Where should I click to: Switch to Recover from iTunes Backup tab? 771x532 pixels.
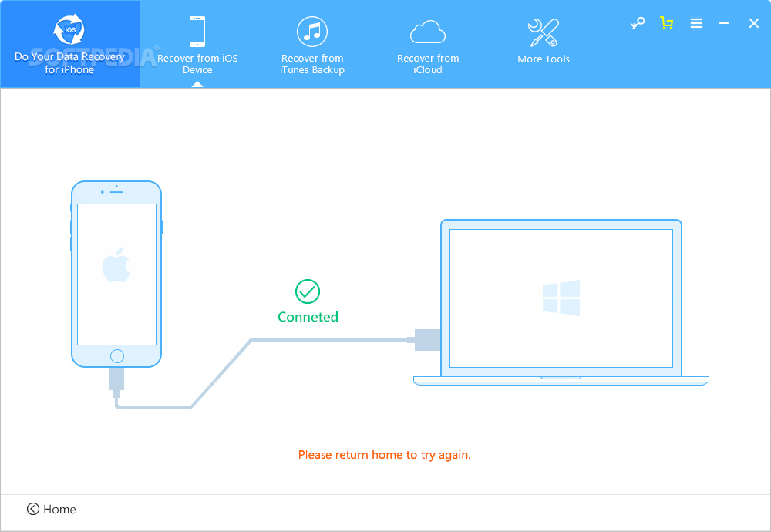pyautogui.click(x=312, y=64)
